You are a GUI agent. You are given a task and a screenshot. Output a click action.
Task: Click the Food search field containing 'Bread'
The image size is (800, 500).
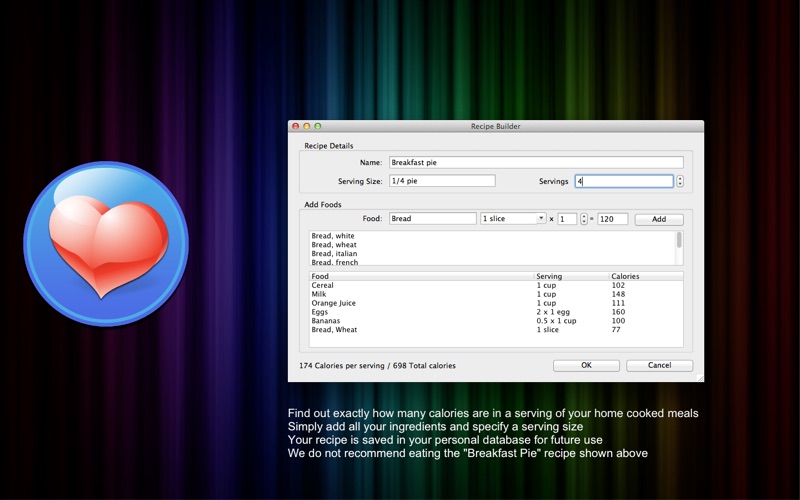pos(432,219)
